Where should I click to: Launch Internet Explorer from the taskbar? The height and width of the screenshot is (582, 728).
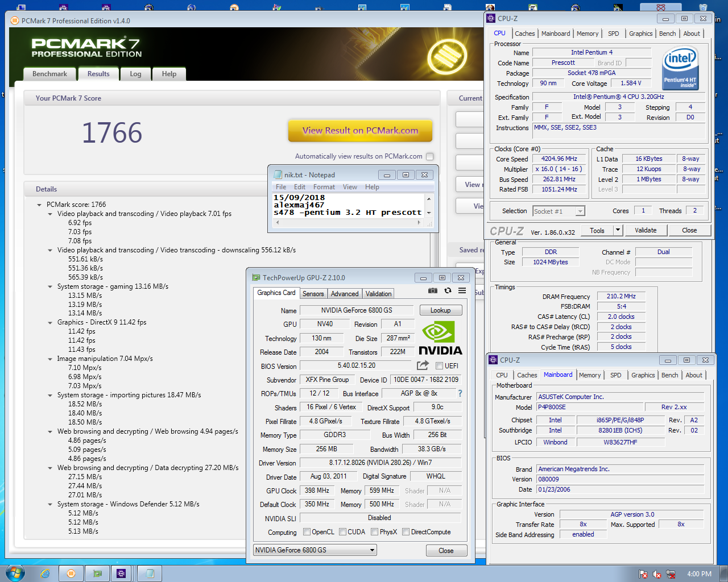point(45,573)
